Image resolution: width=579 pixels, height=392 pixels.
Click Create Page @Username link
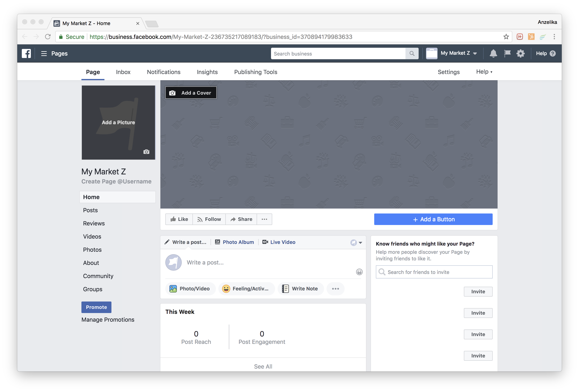pos(116,181)
